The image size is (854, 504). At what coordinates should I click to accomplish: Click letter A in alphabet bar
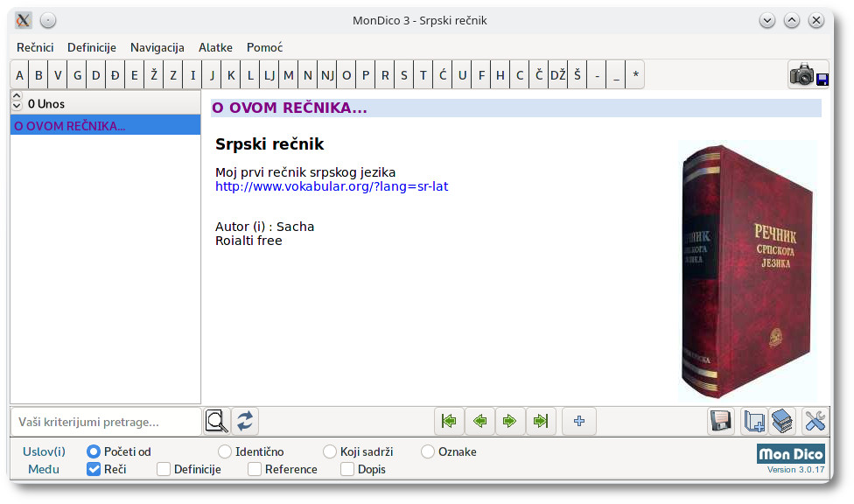pos(19,74)
